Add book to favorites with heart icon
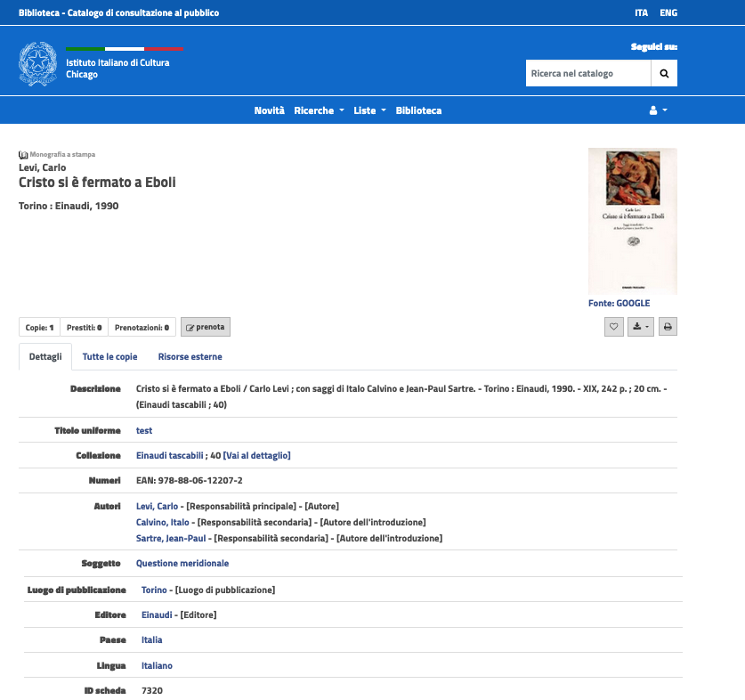Screen dimensions: 745x700 [613, 328]
